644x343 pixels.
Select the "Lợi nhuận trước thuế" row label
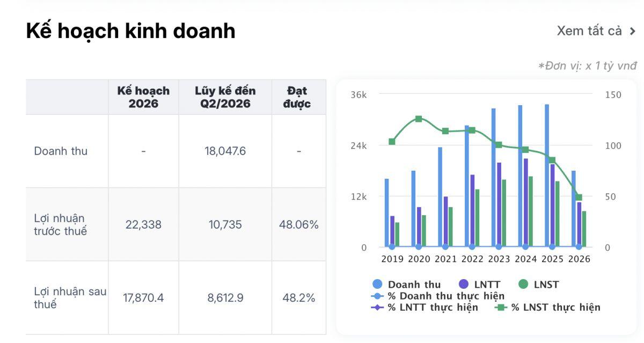[x=60, y=224]
